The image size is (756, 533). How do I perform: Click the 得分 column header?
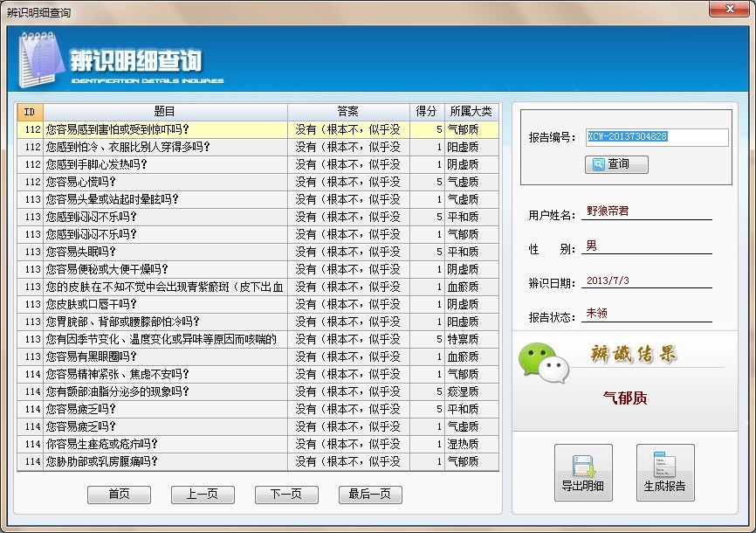pyautogui.click(x=426, y=112)
